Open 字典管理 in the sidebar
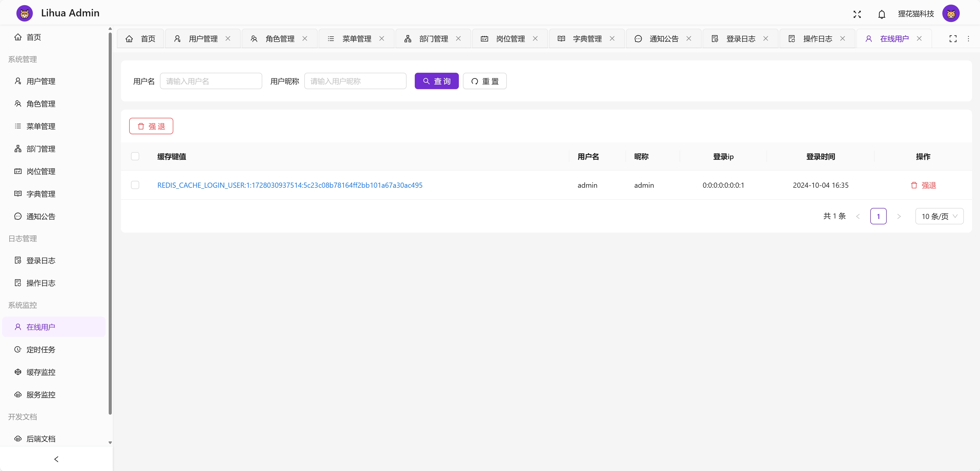 click(x=54, y=193)
